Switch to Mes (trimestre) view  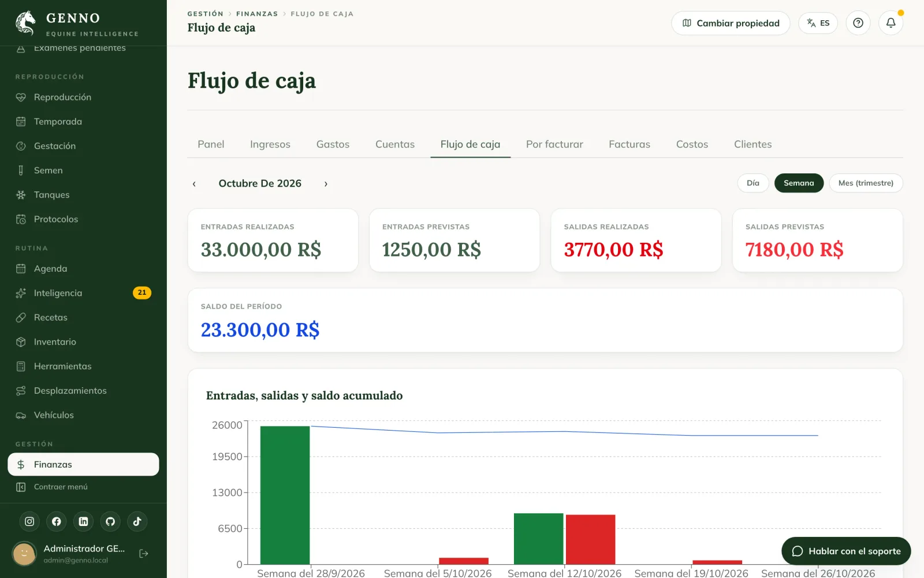point(866,183)
